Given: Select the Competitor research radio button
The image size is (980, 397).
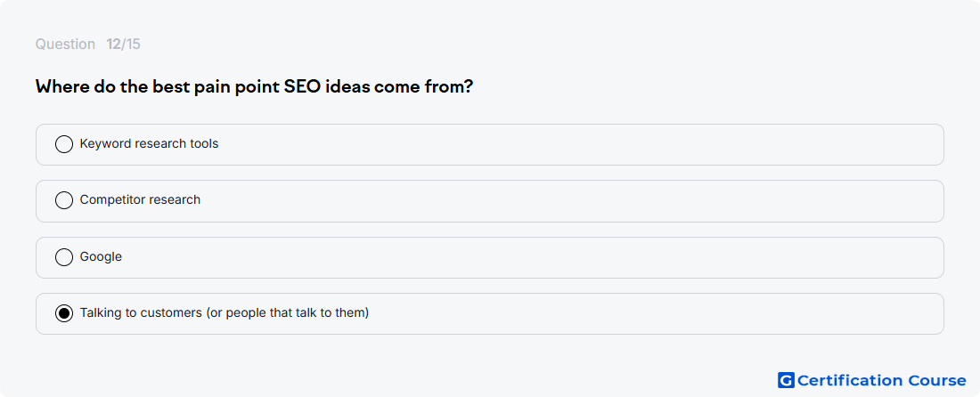Looking at the screenshot, I should 64,200.
